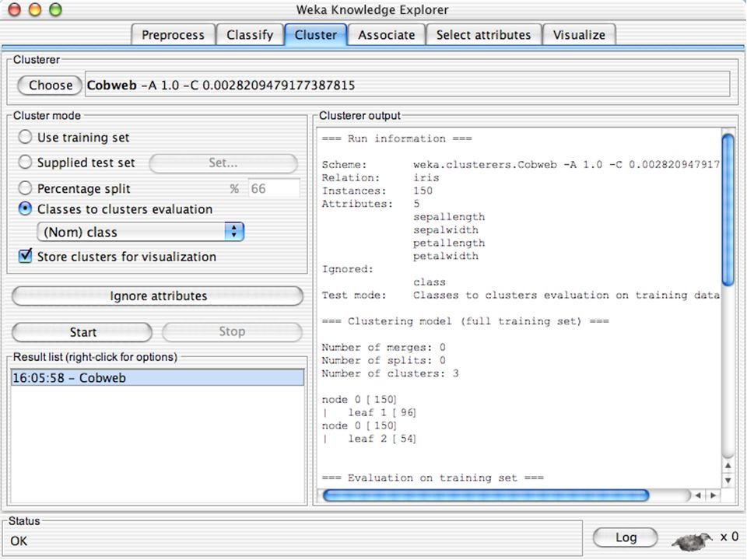Click the 'petalwidth' attribute text
This screenshot has width=747, height=560.
445,256
